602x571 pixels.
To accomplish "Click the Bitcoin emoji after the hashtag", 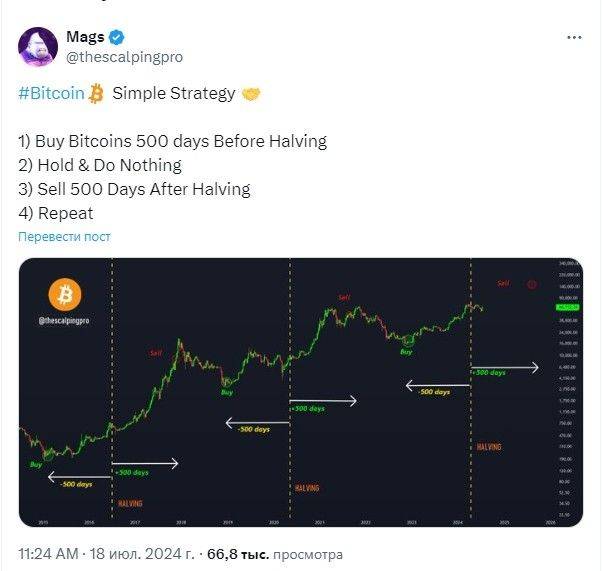I will [x=96, y=94].
